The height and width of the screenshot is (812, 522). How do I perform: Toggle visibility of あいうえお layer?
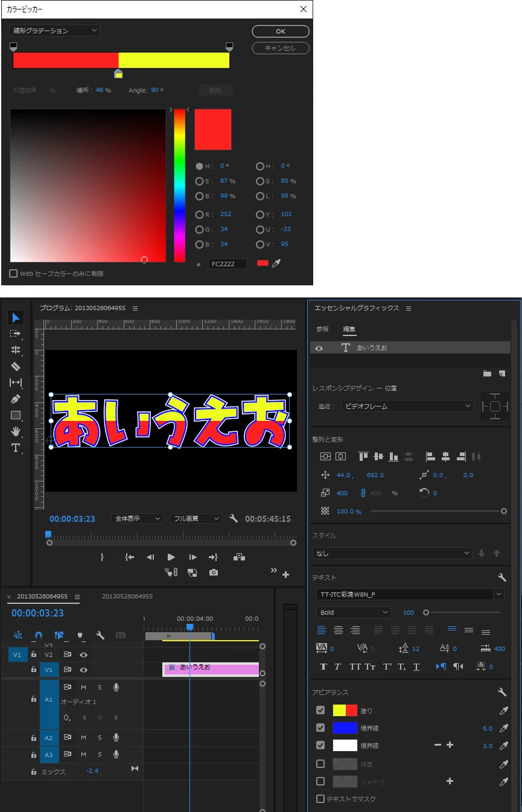tap(319, 348)
